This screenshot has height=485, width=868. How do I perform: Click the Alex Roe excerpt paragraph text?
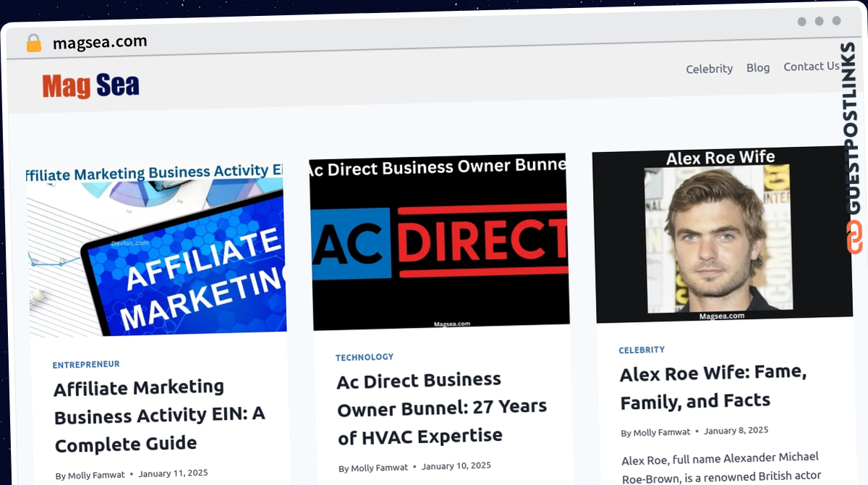[x=722, y=466]
